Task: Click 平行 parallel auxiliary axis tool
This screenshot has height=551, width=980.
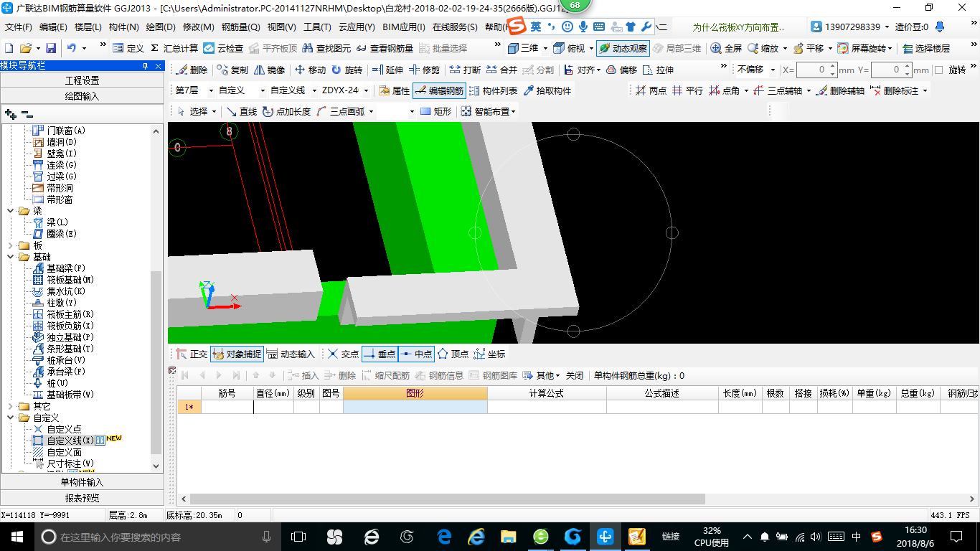Action: [687, 90]
